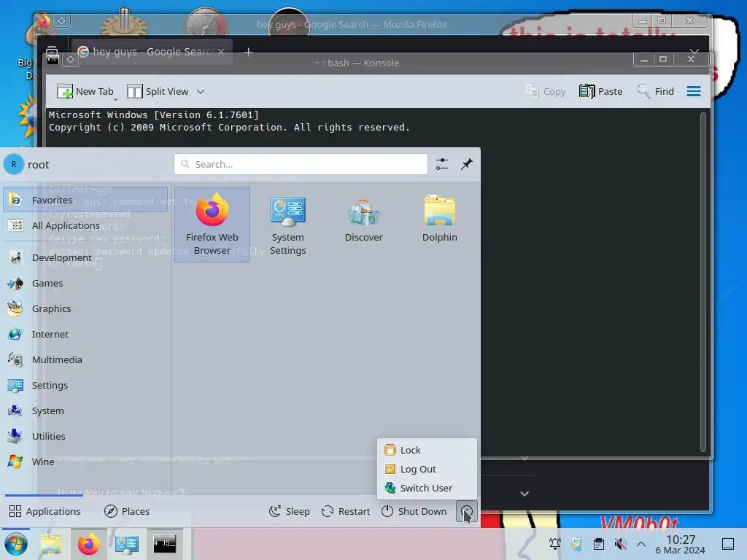Choose Switch User from session menu
Viewport: 747px width, 560px height.
(x=427, y=488)
